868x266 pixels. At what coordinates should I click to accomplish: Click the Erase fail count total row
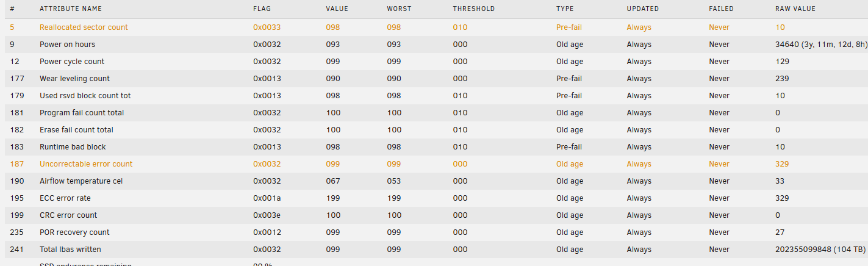[x=434, y=130]
